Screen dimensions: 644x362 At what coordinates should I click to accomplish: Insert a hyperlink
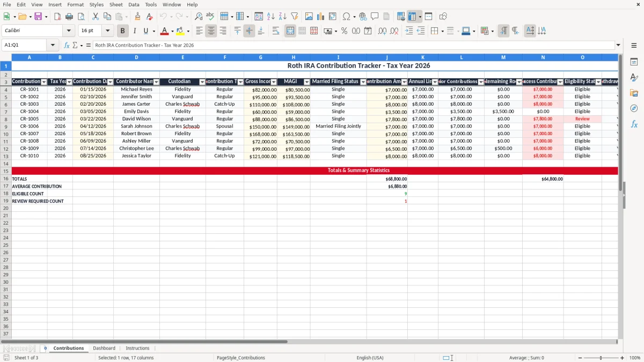click(x=363, y=17)
